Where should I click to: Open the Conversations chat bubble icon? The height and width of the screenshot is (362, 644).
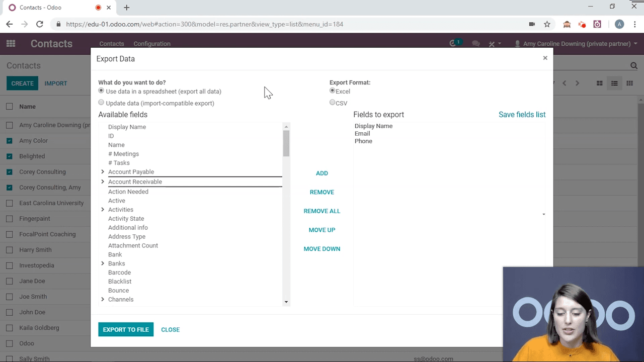[x=475, y=44]
